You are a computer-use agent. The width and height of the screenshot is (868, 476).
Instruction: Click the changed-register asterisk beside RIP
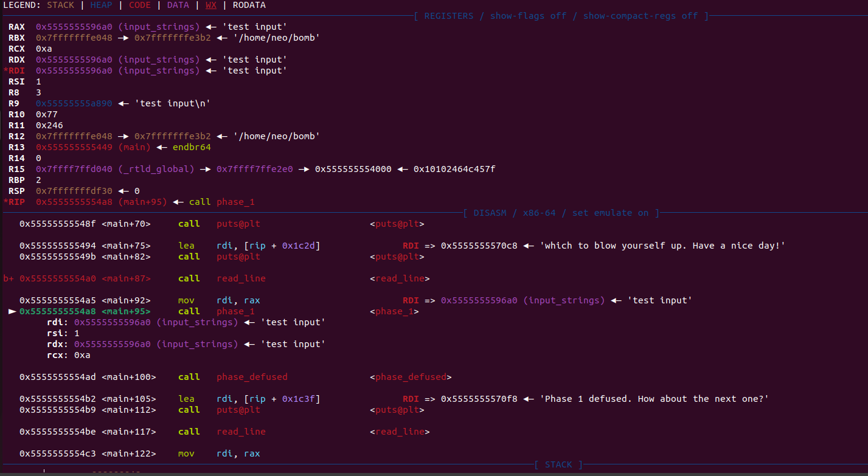tap(5, 202)
